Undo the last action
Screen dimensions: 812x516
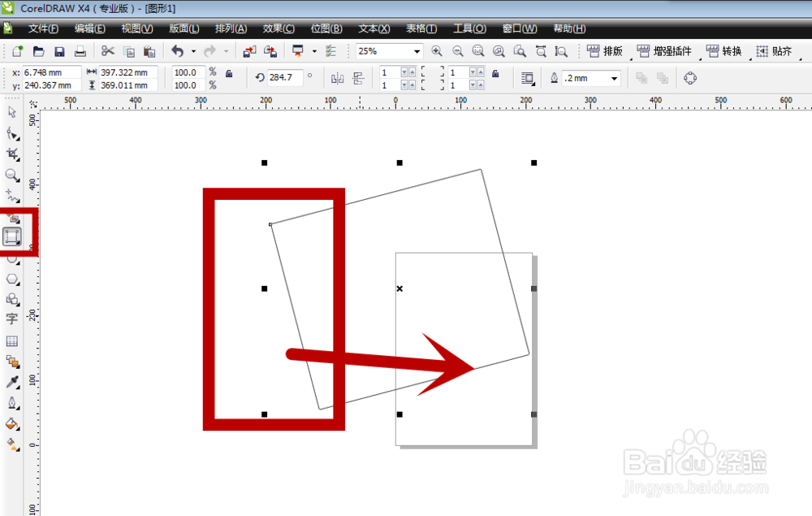[x=178, y=50]
